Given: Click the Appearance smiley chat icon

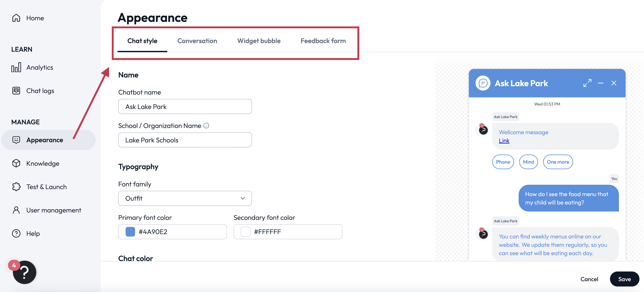Looking at the screenshot, I should [16, 140].
